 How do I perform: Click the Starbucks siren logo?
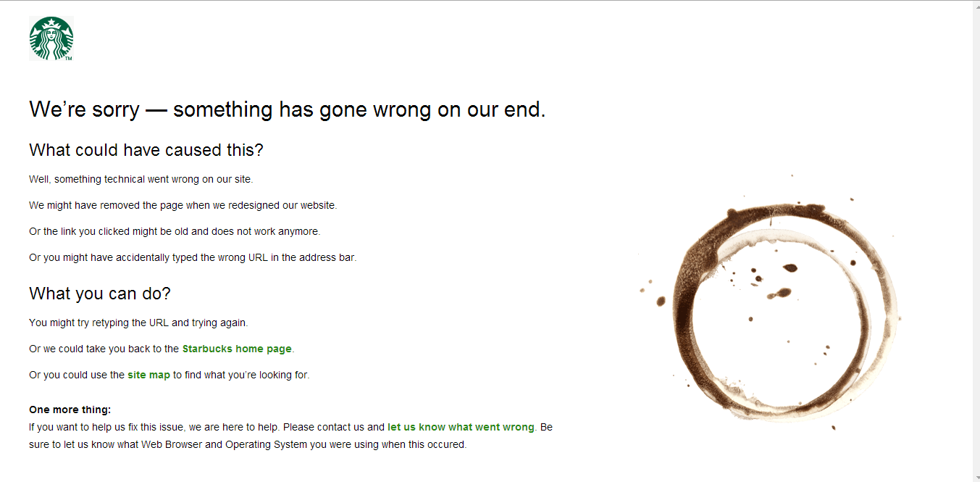tap(51, 39)
